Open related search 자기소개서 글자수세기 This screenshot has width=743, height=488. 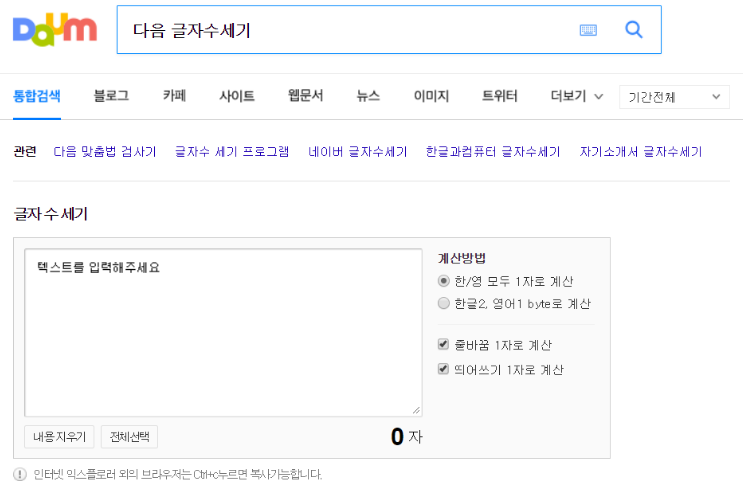coord(641,152)
